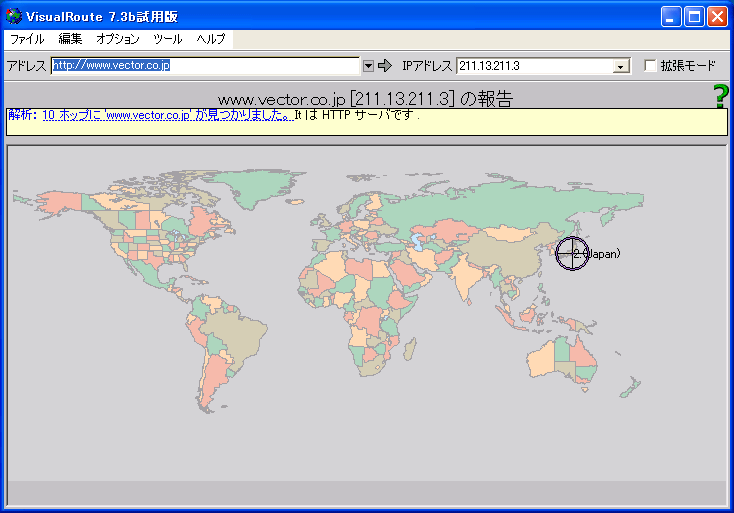This screenshot has height=513, width=734.
Task: Click the green question mark help icon
Action: point(721,96)
